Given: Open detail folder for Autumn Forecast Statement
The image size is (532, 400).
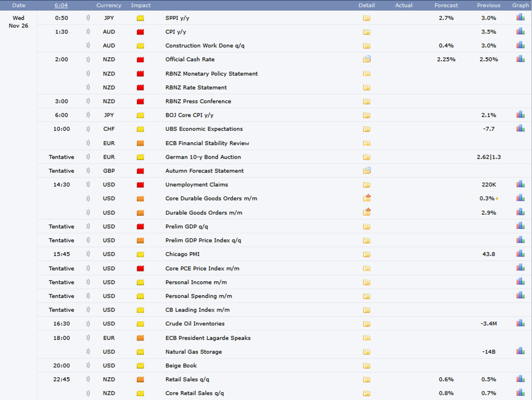Looking at the screenshot, I should click(x=367, y=170).
